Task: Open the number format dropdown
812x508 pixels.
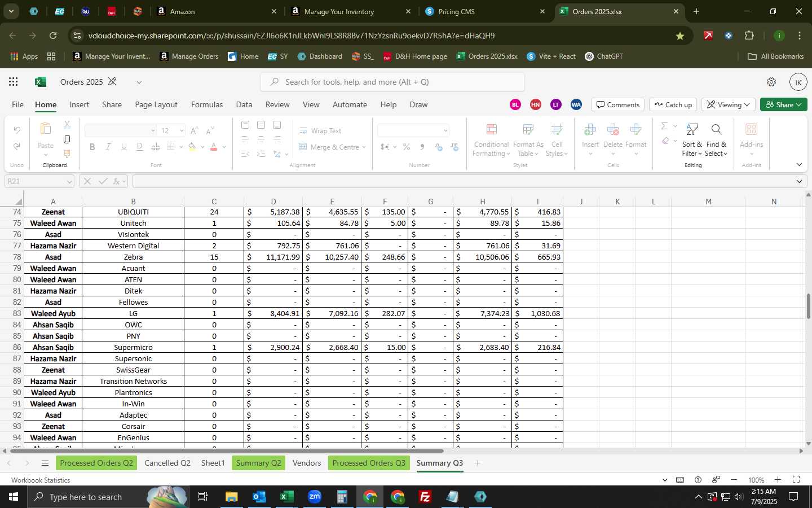Action: (445, 130)
